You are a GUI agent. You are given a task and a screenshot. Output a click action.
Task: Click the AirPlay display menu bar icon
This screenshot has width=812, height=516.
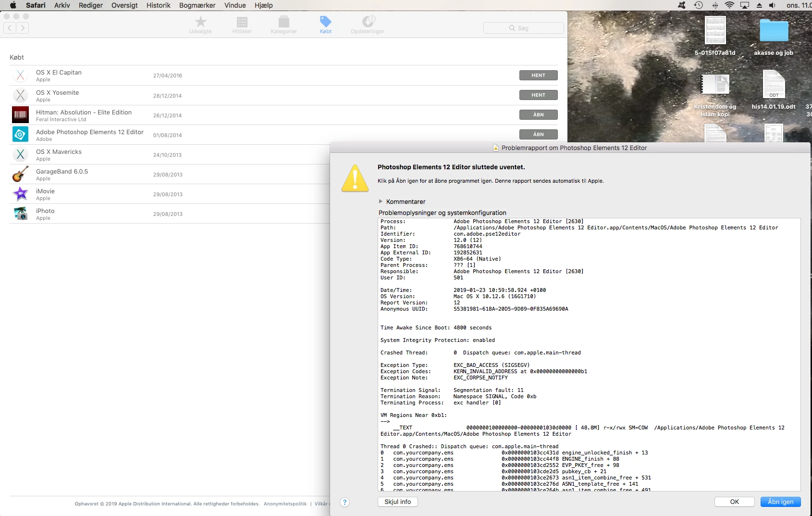[x=745, y=5]
